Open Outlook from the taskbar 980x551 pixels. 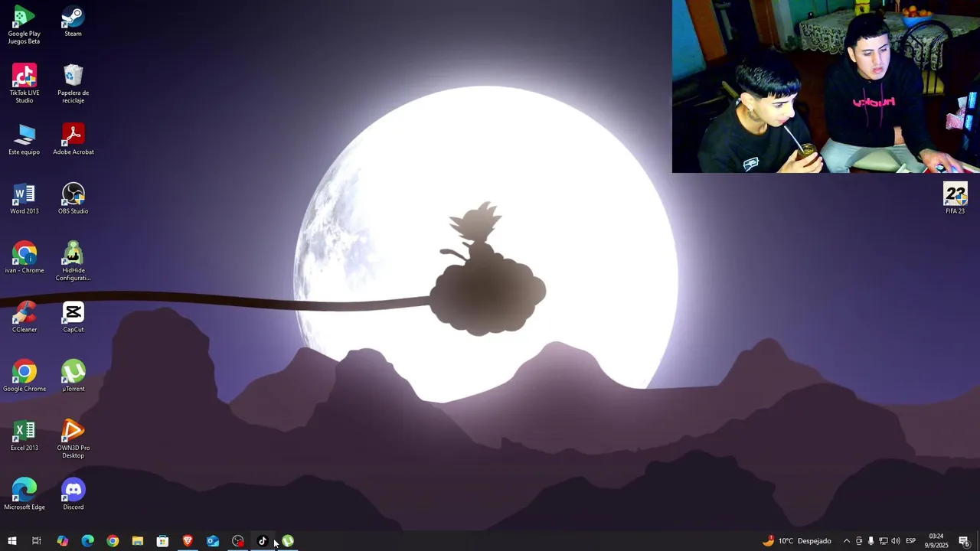(213, 541)
